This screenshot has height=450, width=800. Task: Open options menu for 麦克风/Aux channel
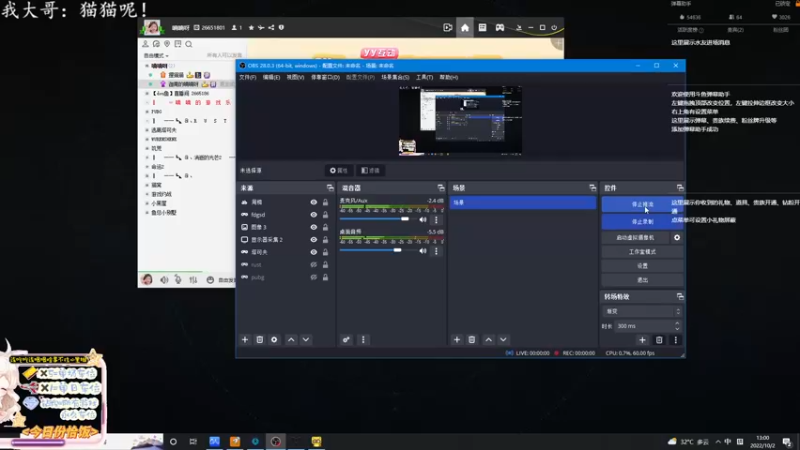(x=436, y=220)
